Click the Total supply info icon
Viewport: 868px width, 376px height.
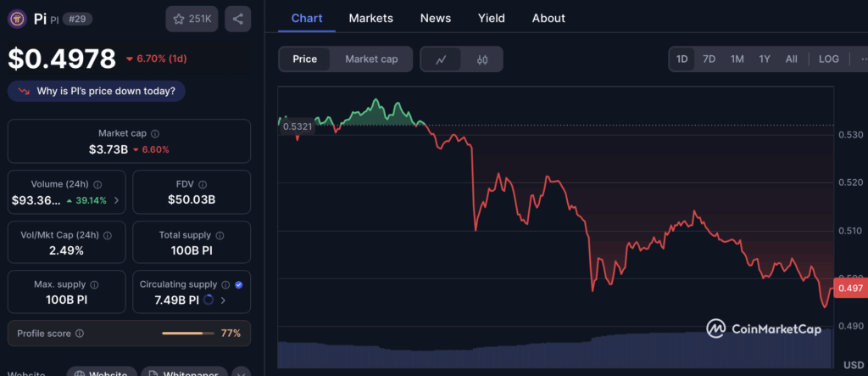[220, 235]
